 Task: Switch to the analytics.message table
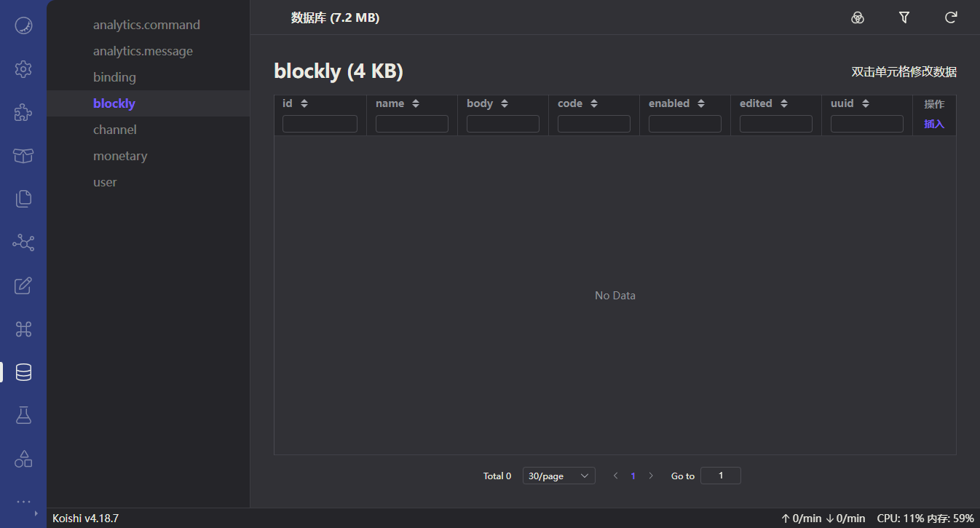[x=143, y=50]
